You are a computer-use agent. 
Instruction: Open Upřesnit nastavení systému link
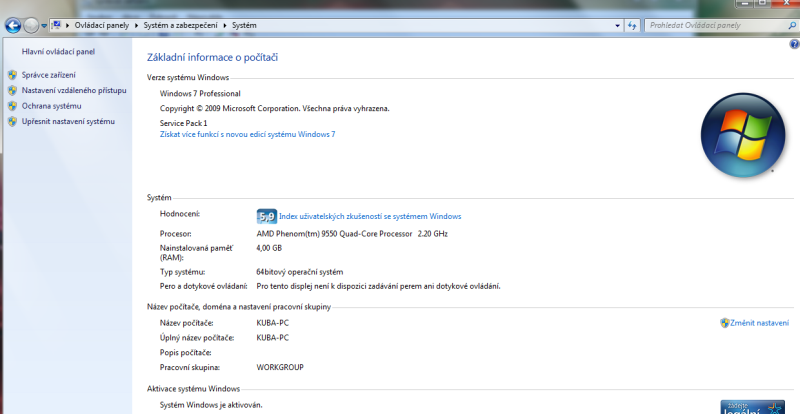pyautogui.click(x=68, y=121)
